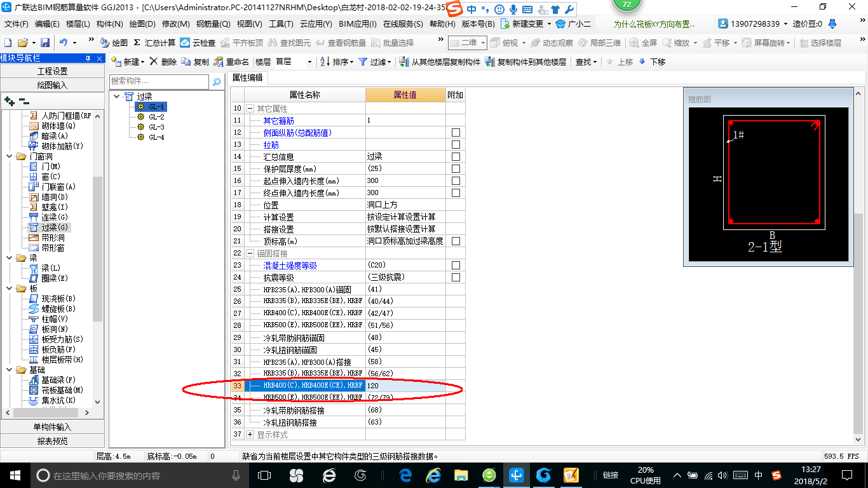
Task: Select 墙洞(D) in navigation tree
Action: click(48, 197)
